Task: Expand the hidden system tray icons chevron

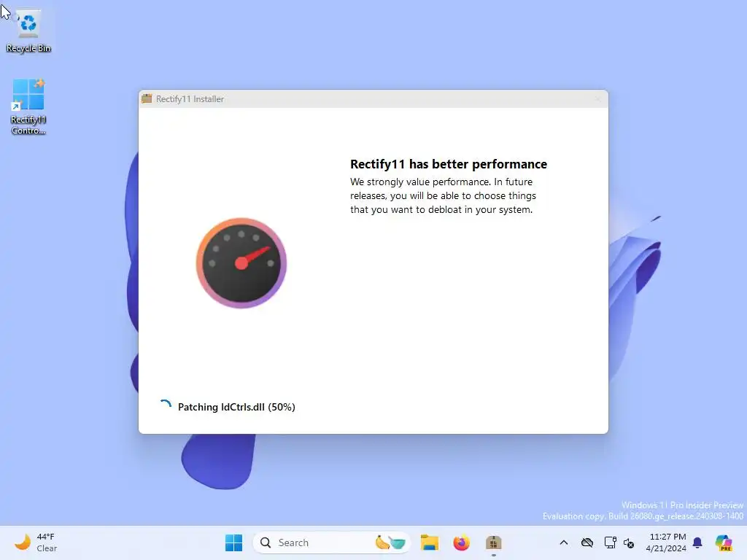Action: [x=564, y=542]
